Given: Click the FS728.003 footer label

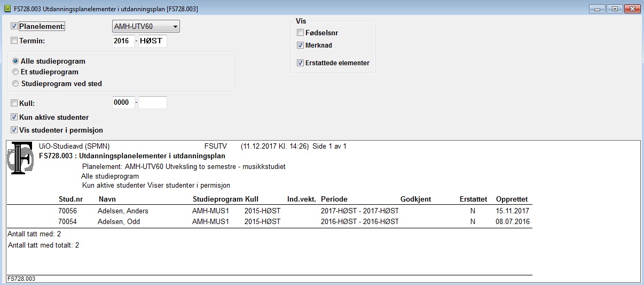Looking at the screenshot, I should pyautogui.click(x=21, y=279).
